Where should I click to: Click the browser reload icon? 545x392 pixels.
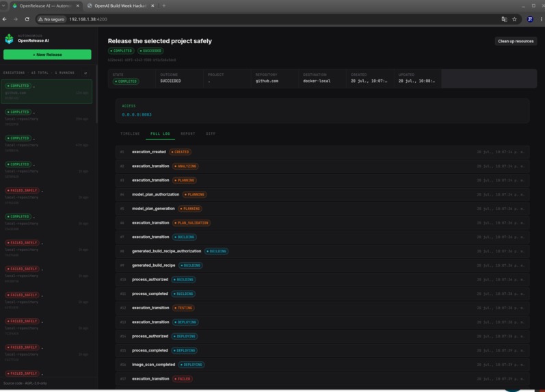pos(27,19)
